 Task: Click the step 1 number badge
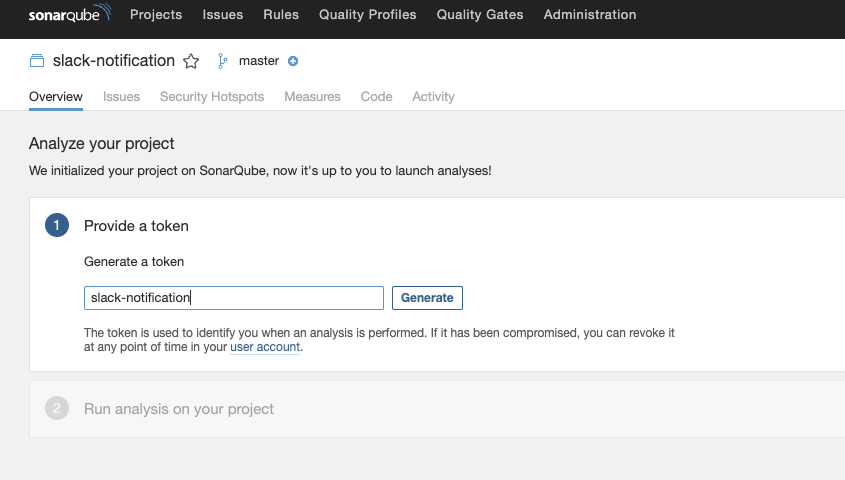point(57,226)
